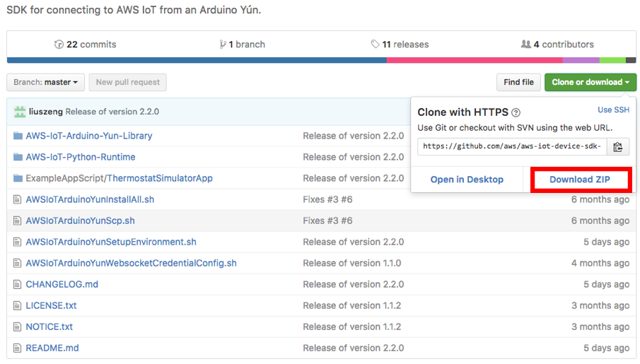Image resolution: width=640 pixels, height=364 pixels.
Task: Click the commits history clock icon
Action: coord(59,44)
